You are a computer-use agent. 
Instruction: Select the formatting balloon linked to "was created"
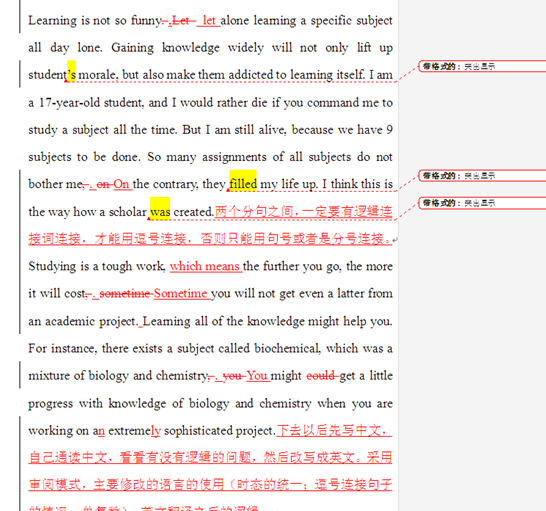point(482,203)
